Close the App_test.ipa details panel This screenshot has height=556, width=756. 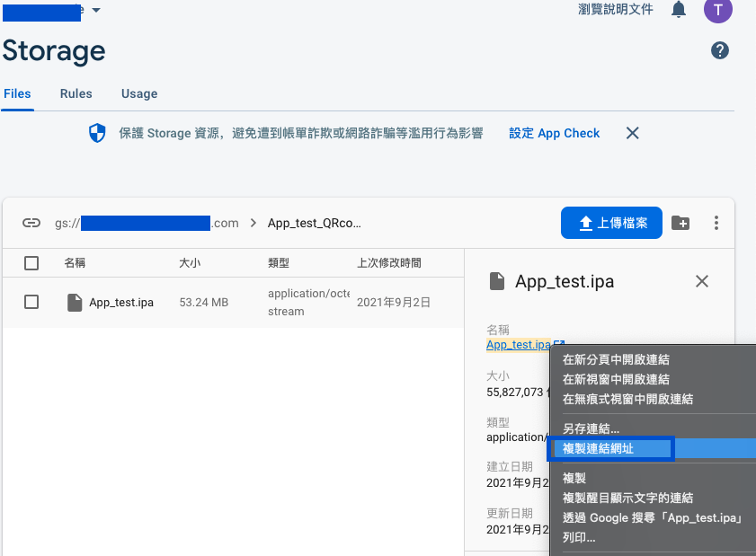(702, 281)
